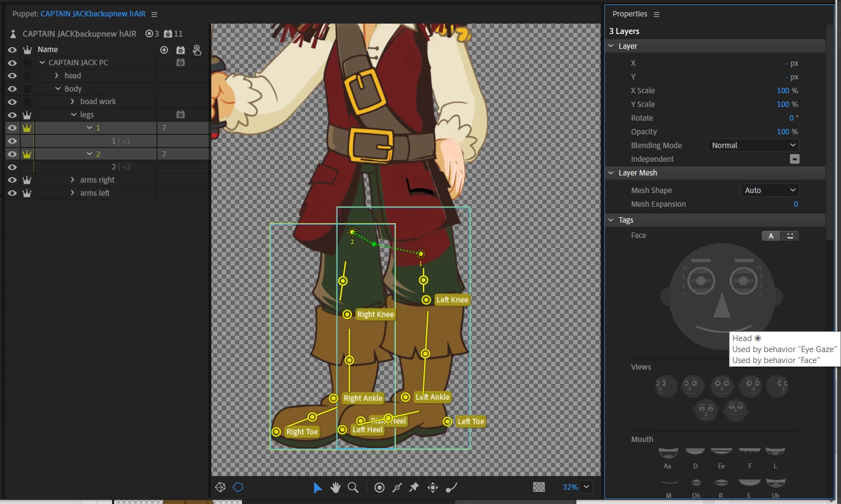Screen dimensions: 841x504
Task: Select the Pin tool
Action: 414,488
